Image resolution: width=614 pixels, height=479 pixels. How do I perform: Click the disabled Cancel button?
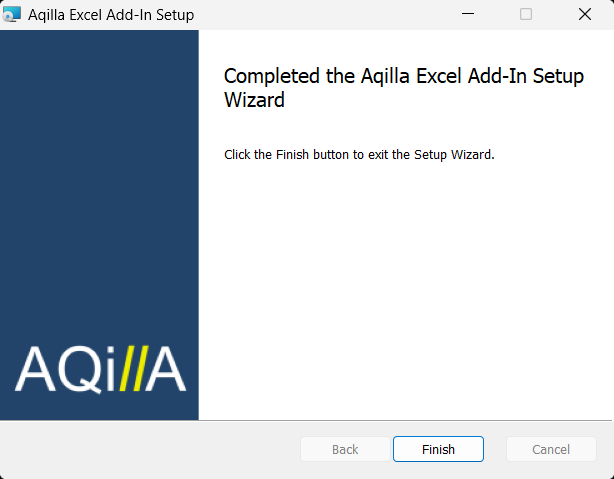click(551, 449)
